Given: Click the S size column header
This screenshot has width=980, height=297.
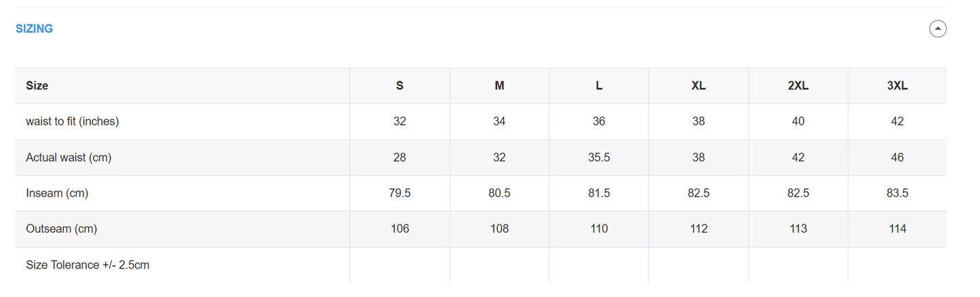Looking at the screenshot, I should 399,86.
